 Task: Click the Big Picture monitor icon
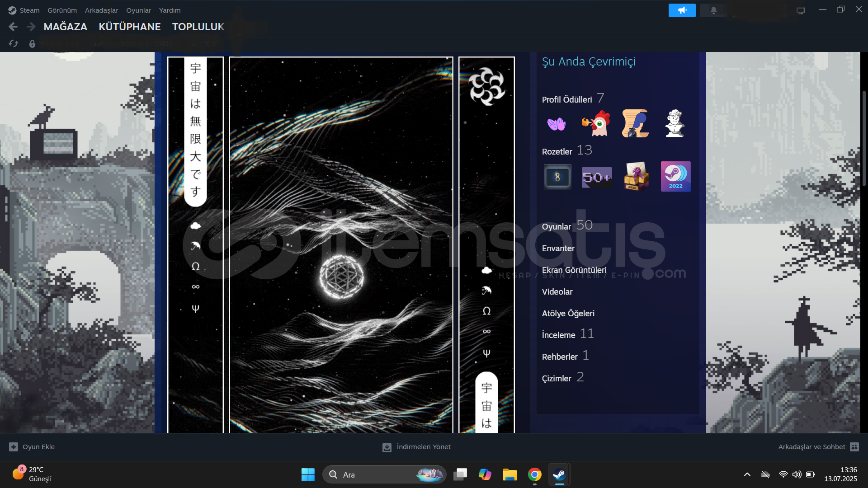pyautogui.click(x=801, y=10)
